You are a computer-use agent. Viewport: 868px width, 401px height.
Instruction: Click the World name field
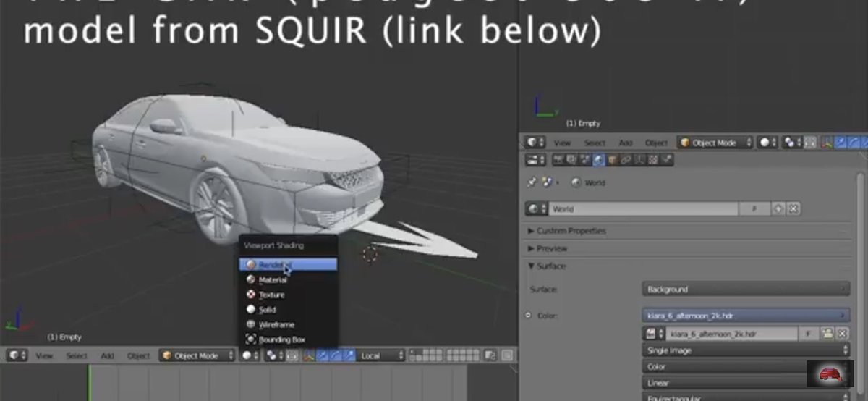click(x=643, y=208)
